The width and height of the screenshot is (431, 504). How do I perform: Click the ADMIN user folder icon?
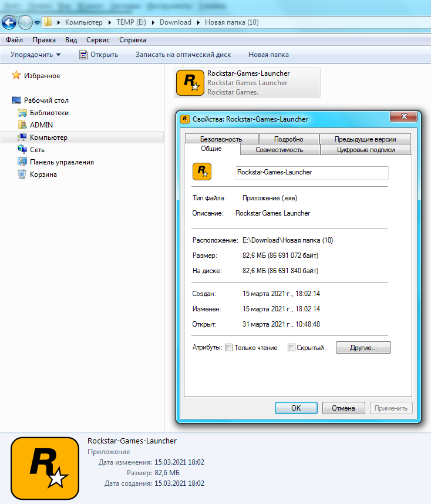(x=22, y=125)
